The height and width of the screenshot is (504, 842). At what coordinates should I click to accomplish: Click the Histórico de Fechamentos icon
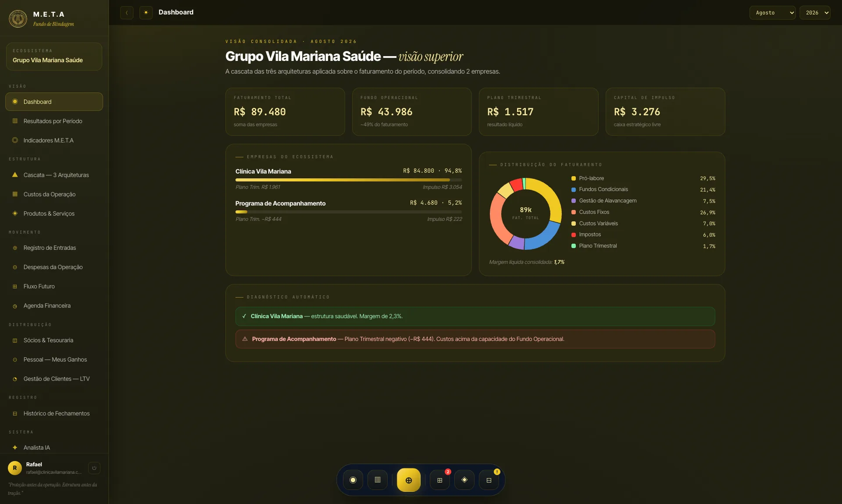15,414
